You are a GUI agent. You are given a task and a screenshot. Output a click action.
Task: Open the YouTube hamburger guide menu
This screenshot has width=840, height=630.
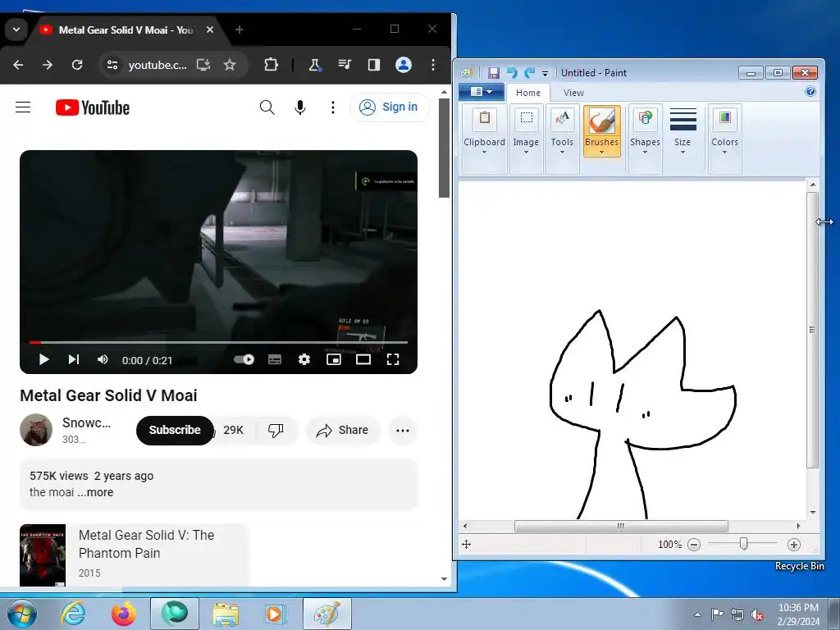click(23, 107)
